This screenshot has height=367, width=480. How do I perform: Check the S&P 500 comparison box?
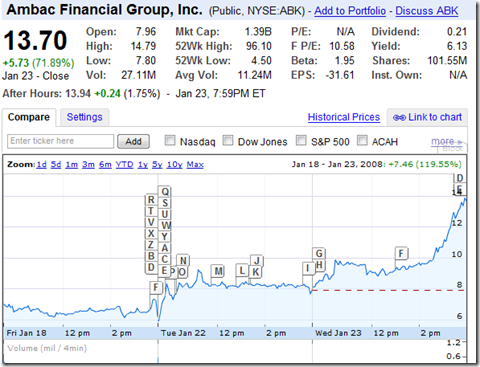tap(301, 141)
